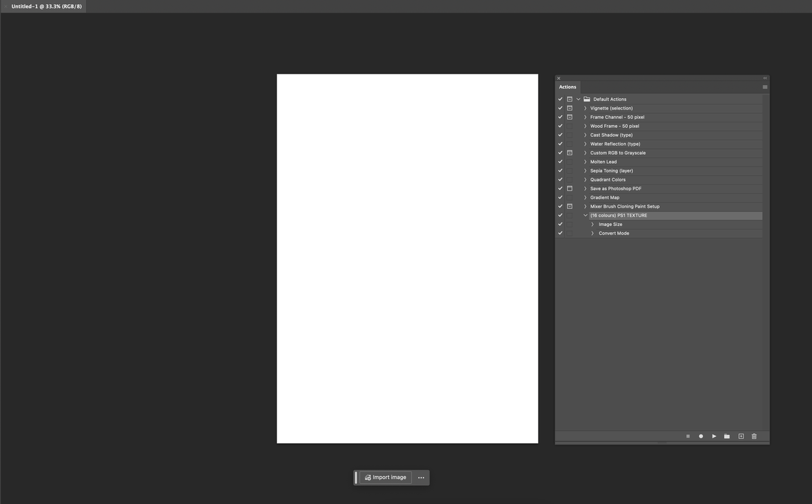Expand the Cast Shadow (type) action
Screen dimensions: 812x504
(x=585, y=133)
